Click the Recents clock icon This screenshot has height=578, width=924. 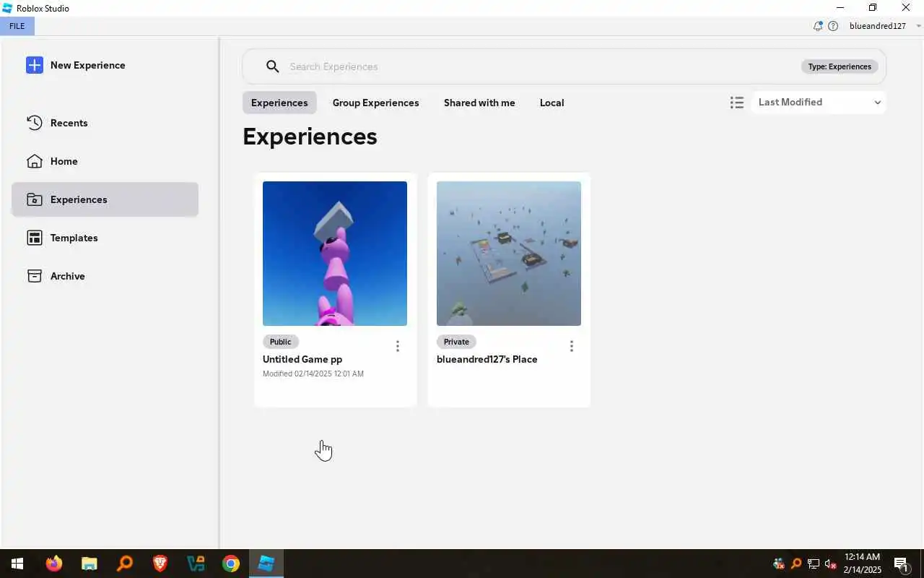coord(34,123)
